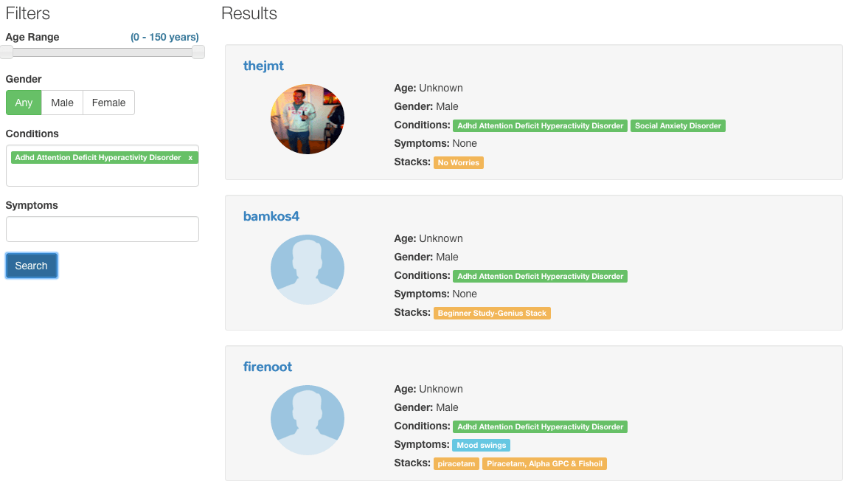Select the Female gender filter

108,103
